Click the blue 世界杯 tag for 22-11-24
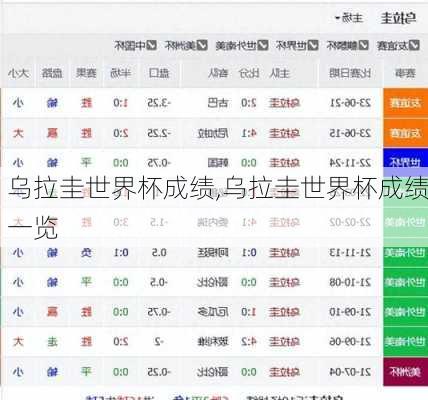Viewport: 428px width, 400px height. (x=405, y=162)
